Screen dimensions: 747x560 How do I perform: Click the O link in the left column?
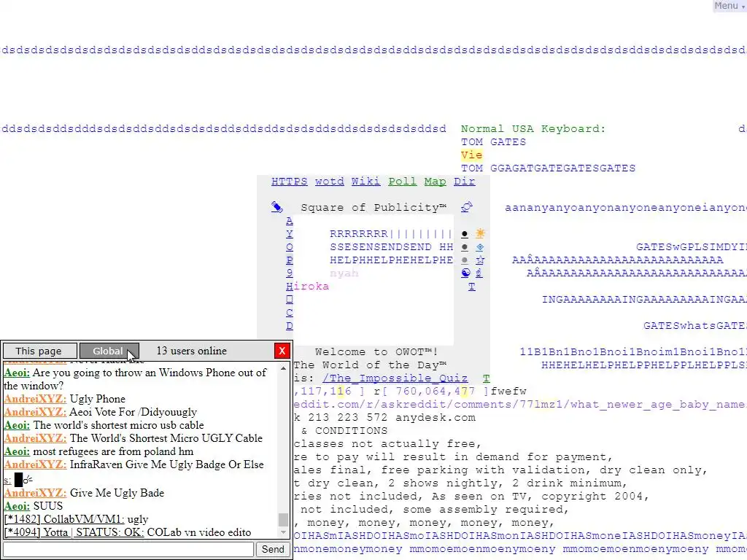(x=289, y=247)
